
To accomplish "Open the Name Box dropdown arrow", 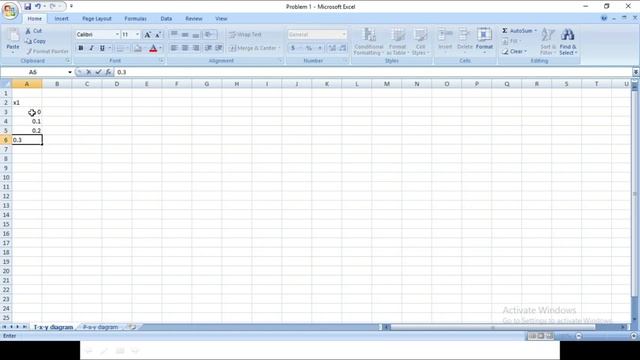I will point(70,72).
